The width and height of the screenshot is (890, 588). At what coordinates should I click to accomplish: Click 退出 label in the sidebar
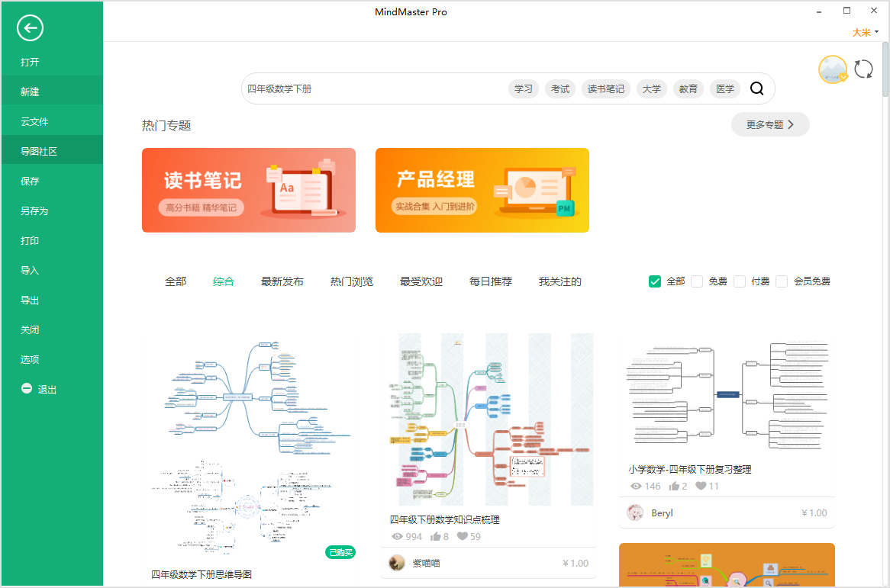(47, 389)
